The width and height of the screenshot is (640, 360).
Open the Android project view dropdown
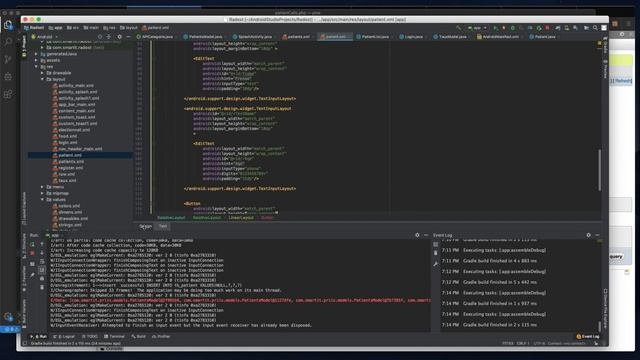[x=44, y=37]
